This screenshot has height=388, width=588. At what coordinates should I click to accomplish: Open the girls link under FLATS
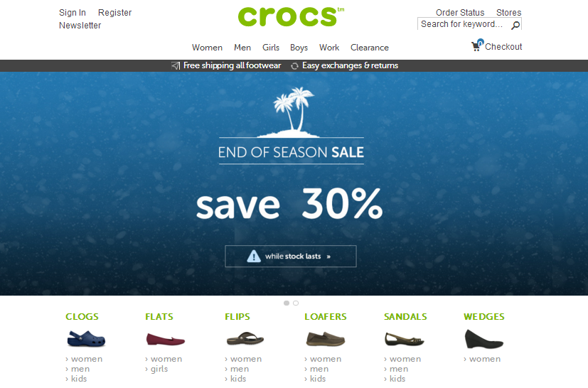156,369
